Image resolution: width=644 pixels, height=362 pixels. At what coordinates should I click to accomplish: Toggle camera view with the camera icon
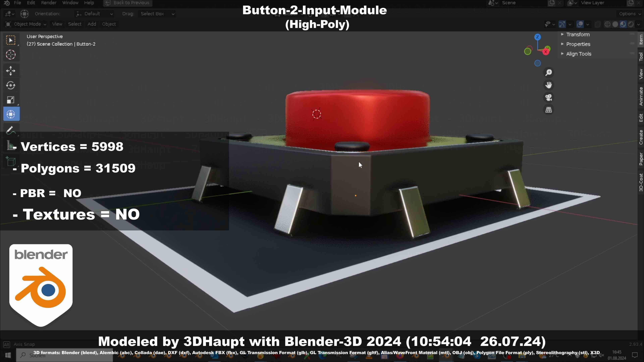[x=549, y=97]
